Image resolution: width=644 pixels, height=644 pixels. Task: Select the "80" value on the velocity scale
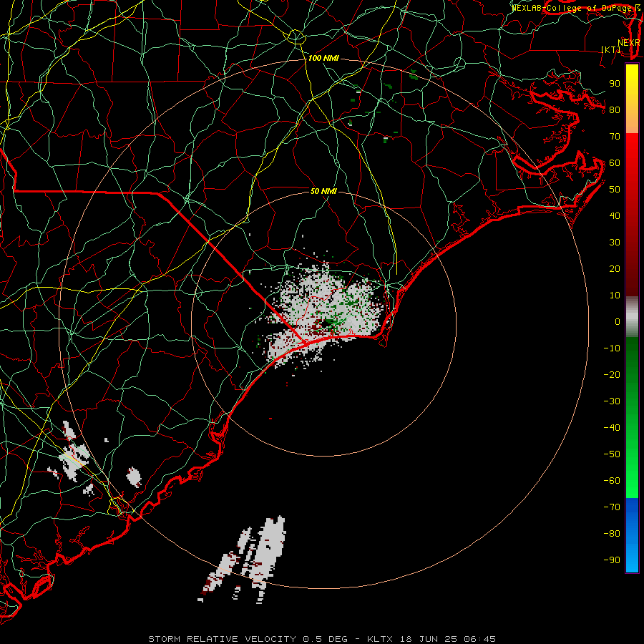(x=615, y=109)
